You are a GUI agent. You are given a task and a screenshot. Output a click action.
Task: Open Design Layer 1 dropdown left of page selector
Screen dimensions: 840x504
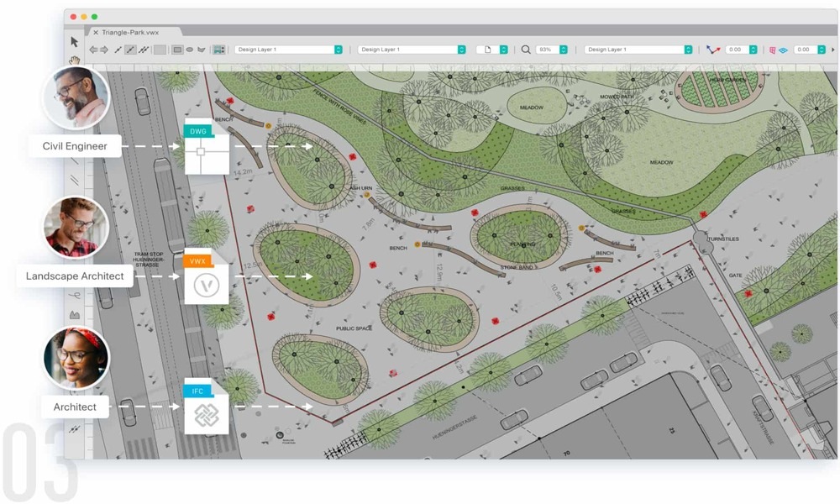[x=412, y=50]
